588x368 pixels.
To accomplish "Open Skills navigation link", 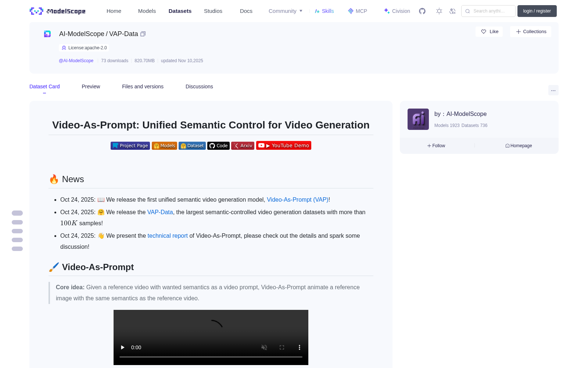I will (325, 11).
